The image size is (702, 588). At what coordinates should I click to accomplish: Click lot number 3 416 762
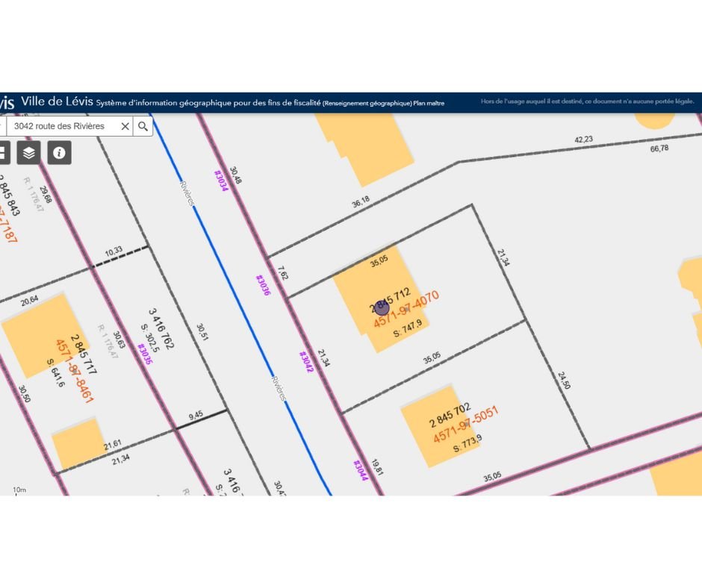point(161,329)
